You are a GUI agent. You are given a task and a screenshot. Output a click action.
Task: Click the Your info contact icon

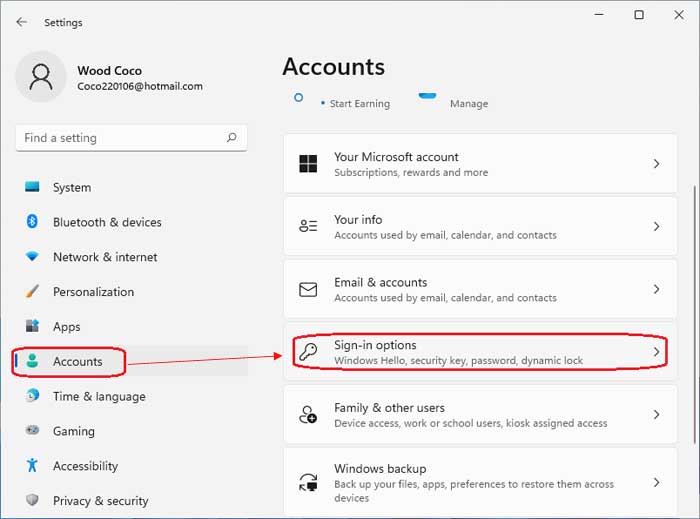pos(308,226)
